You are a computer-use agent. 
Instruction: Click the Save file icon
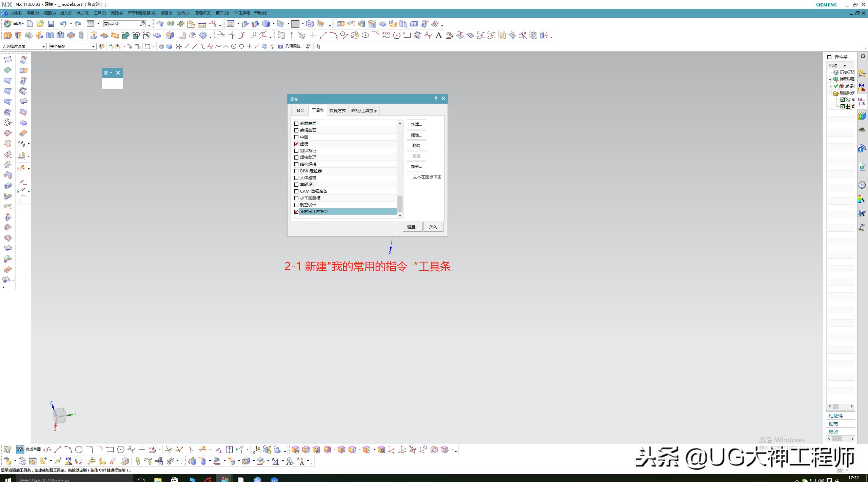[51, 24]
